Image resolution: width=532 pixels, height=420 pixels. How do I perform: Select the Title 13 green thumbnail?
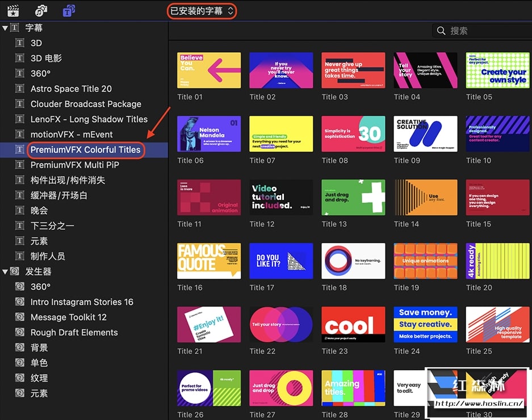click(x=354, y=198)
